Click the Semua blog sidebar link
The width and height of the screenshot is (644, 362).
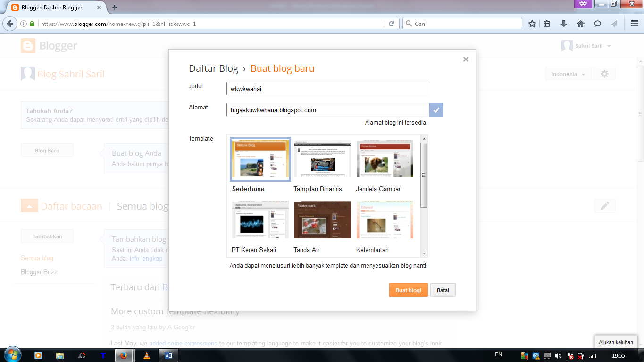click(x=37, y=258)
